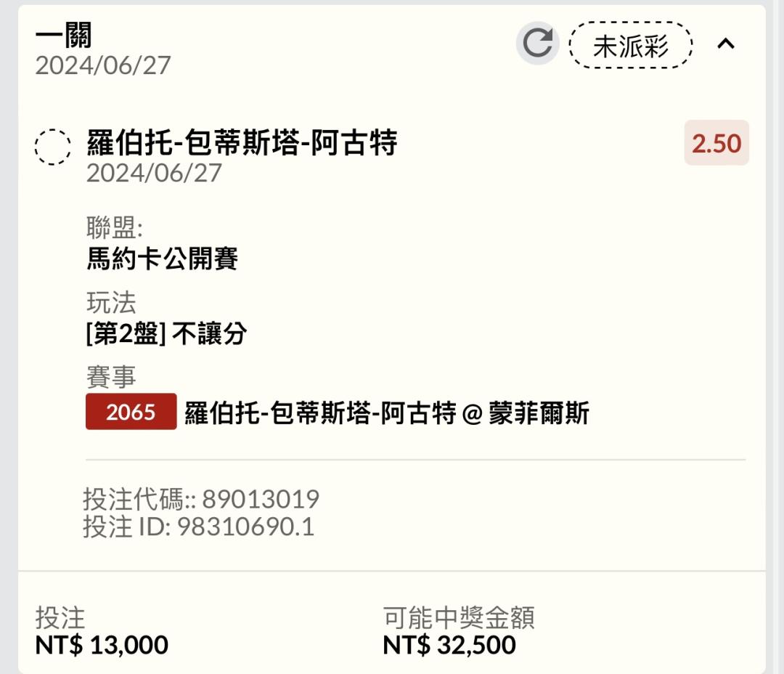Image resolution: width=784 pixels, height=674 pixels.
Task: Click the 羅伯托-包蒂斯塔-阿古特 @ 蒙菲爾斯 event text
Action: pos(387,413)
